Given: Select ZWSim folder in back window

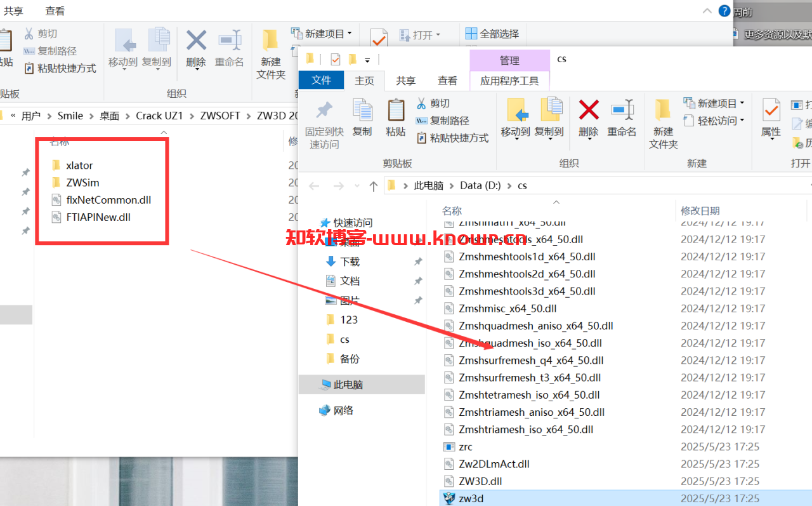Looking at the screenshot, I should coord(82,182).
